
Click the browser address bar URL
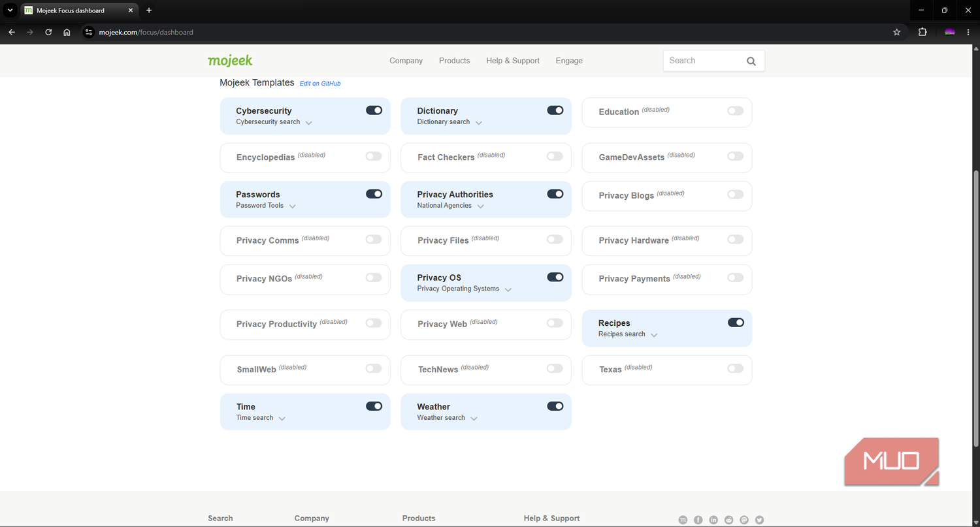click(x=146, y=32)
